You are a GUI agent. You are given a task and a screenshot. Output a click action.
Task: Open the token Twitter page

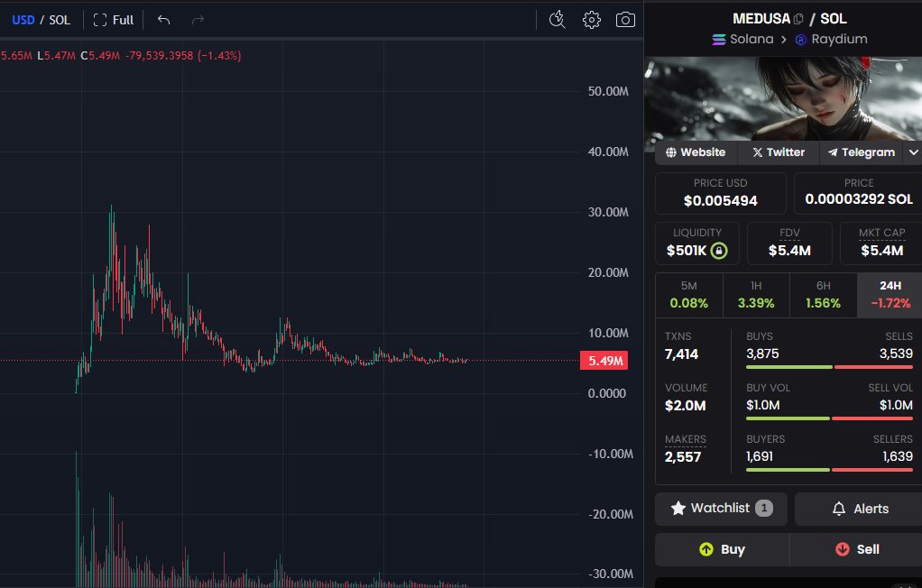pyautogui.click(x=779, y=152)
